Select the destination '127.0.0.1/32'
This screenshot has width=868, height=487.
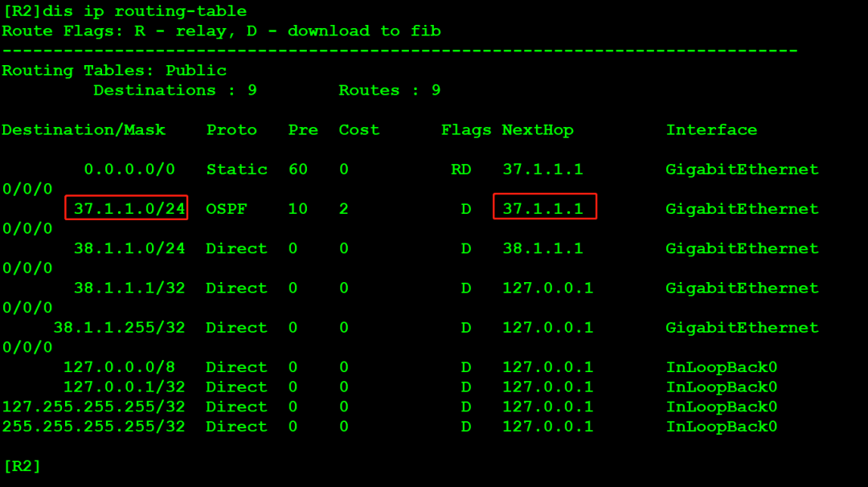(x=124, y=387)
